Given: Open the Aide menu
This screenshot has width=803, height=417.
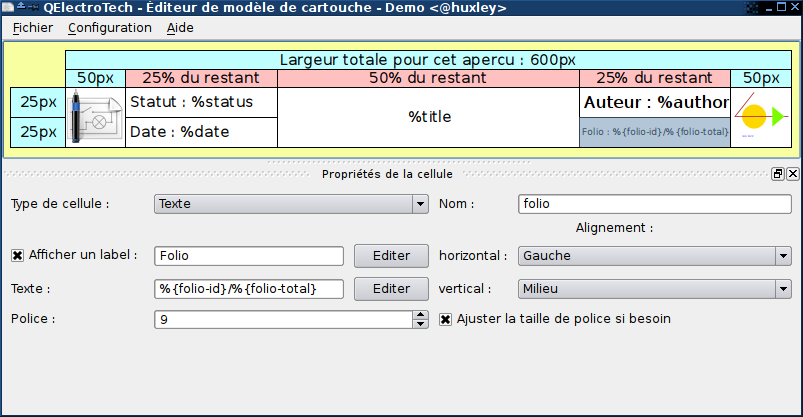Looking at the screenshot, I should (180, 28).
